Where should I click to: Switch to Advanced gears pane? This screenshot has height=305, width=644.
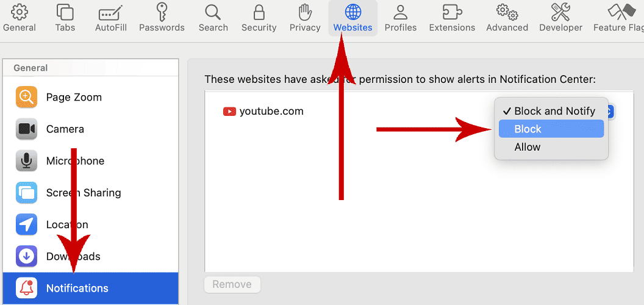coord(507,18)
